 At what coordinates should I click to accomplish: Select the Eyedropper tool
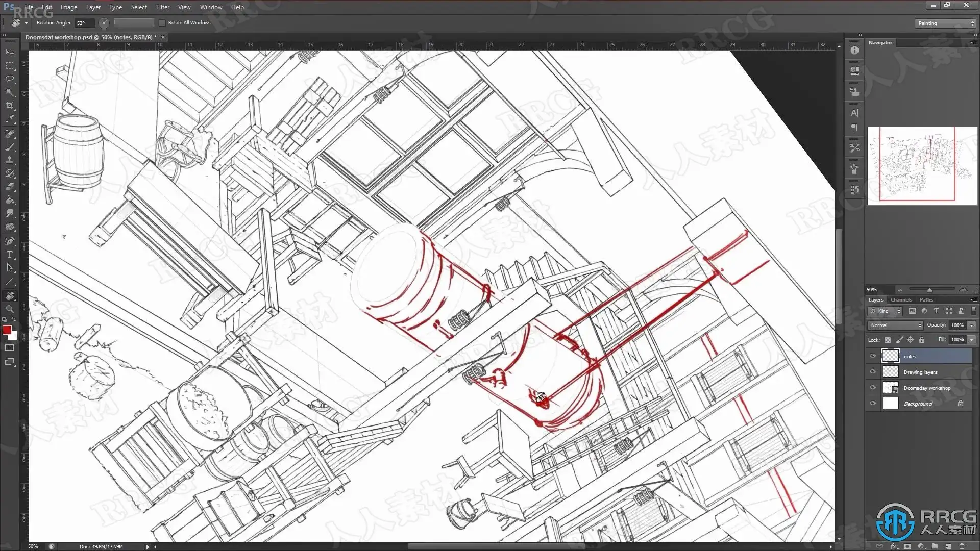(x=10, y=119)
